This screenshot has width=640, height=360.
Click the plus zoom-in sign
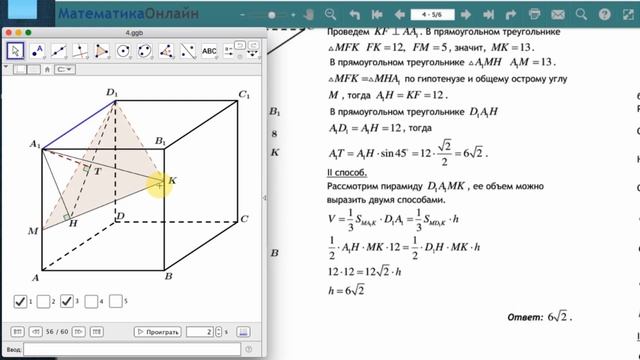293,15
